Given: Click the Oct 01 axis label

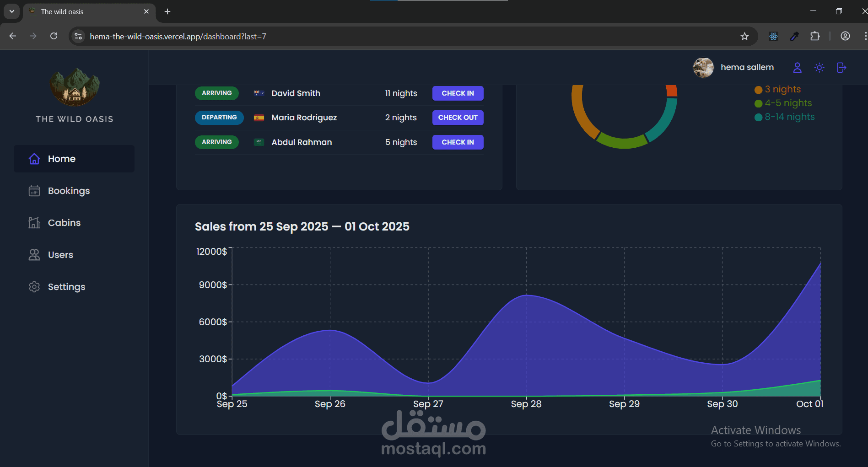Looking at the screenshot, I should [809, 404].
